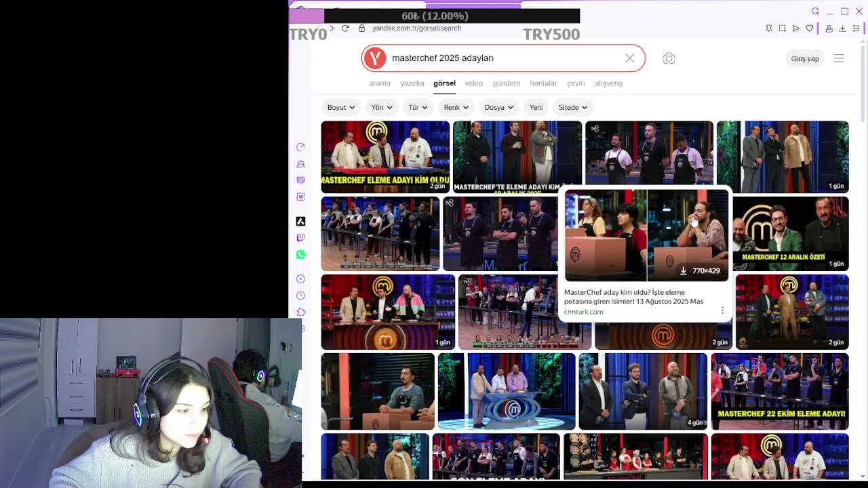
Task: Open the easy setup sliders icon
Action: 856,28
